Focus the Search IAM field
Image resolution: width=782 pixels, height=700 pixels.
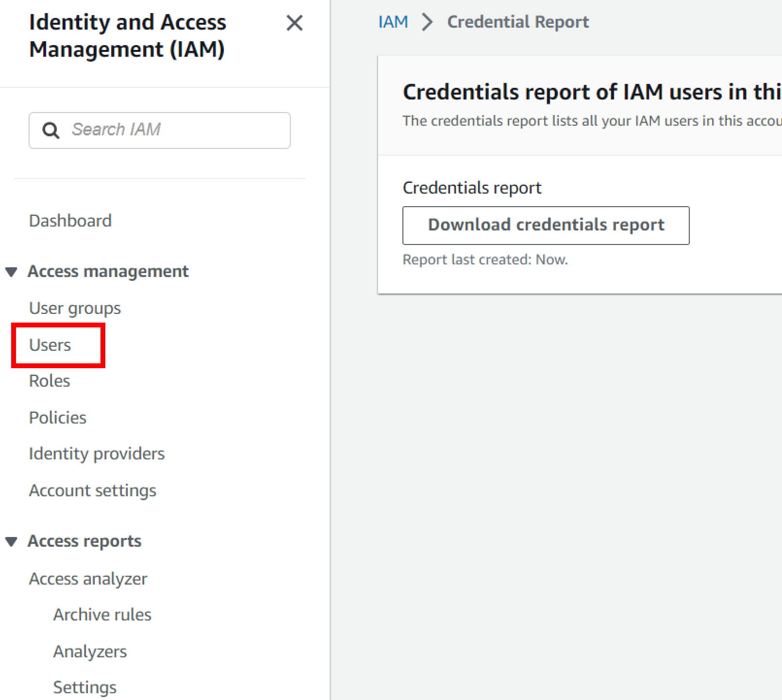tap(160, 130)
